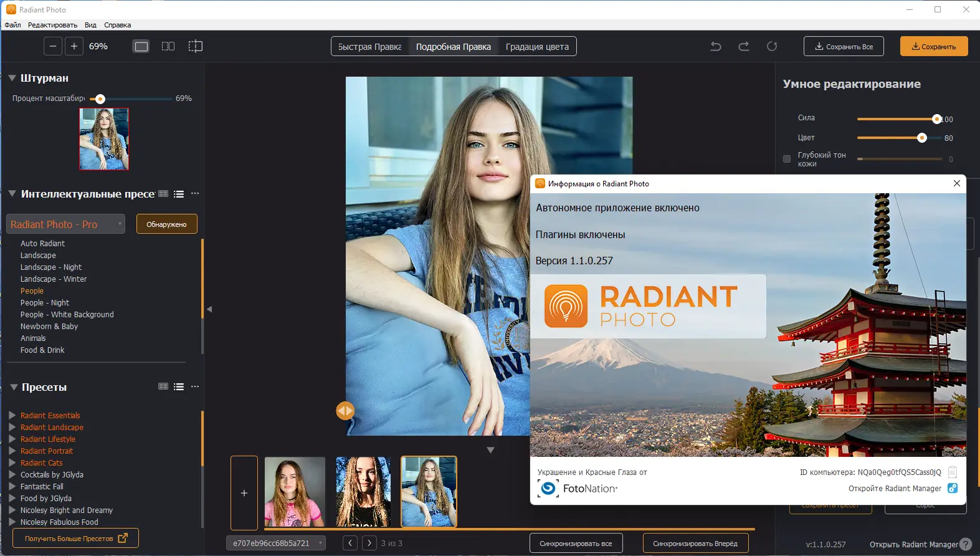Screen dimensions: 980x556
Task: Select the Food & Drink preset
Action: [x=42, y=350]
